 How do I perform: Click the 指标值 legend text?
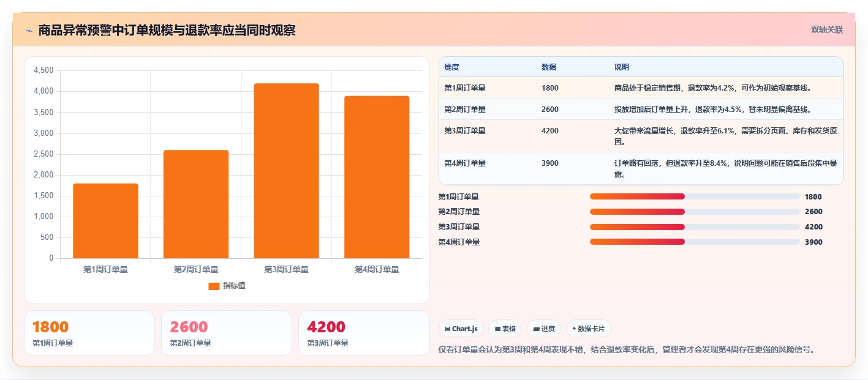click(x=234, y=286)
